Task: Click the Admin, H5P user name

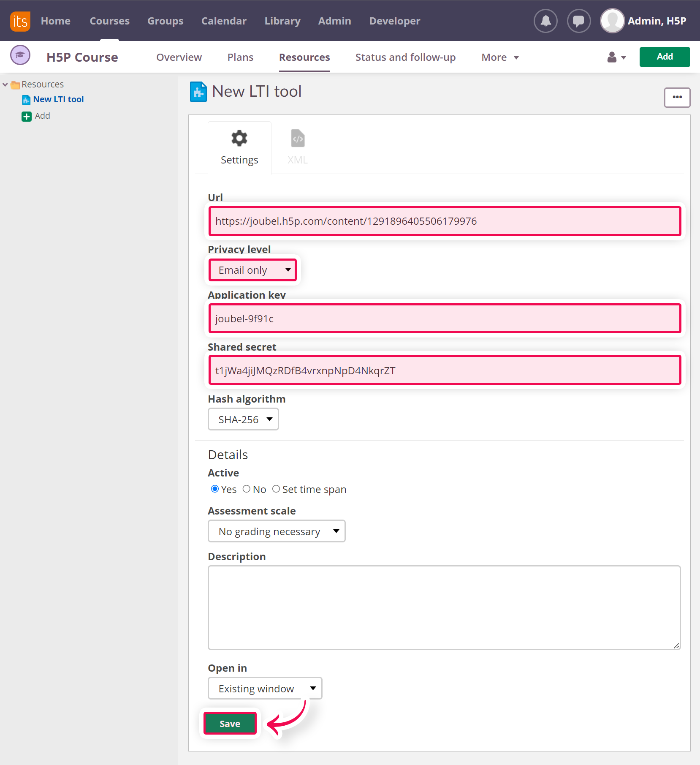Action: pos(657,21)
